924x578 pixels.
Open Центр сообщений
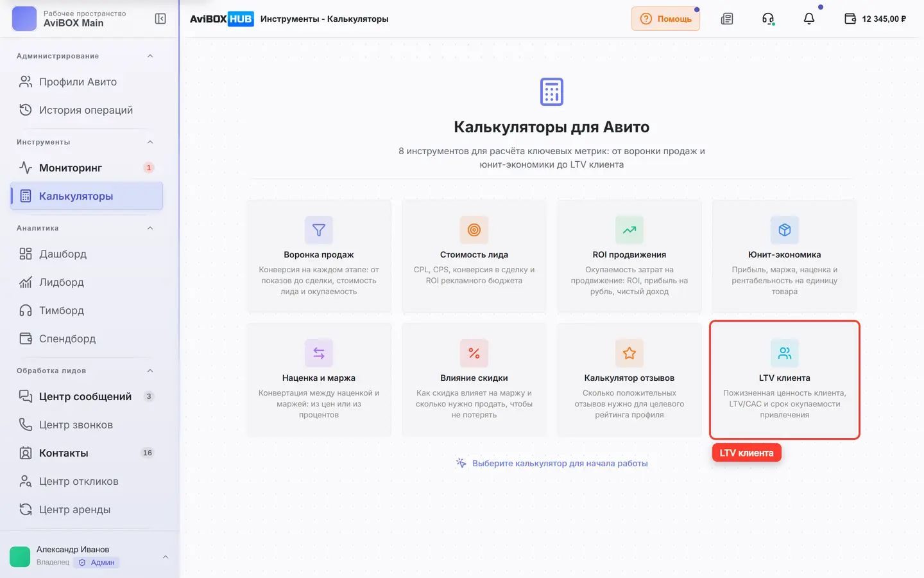87,396
